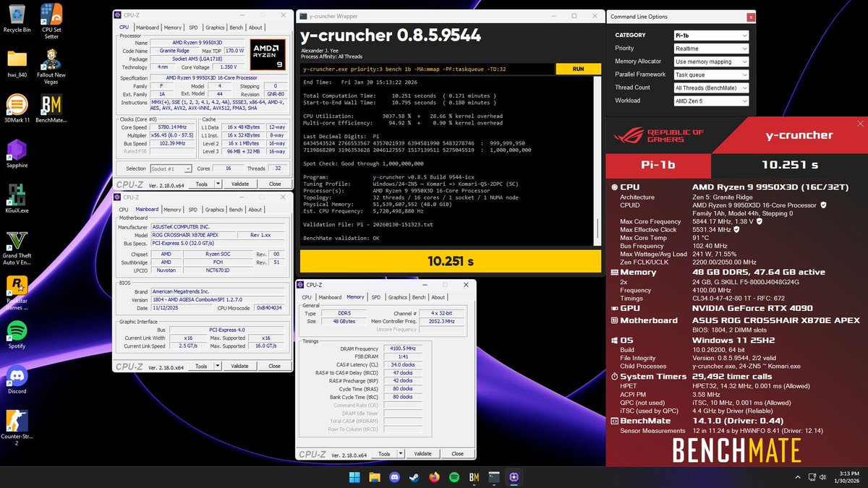Switch to SPD tab in CPU-Z Mainboard window

coord(192,210)
